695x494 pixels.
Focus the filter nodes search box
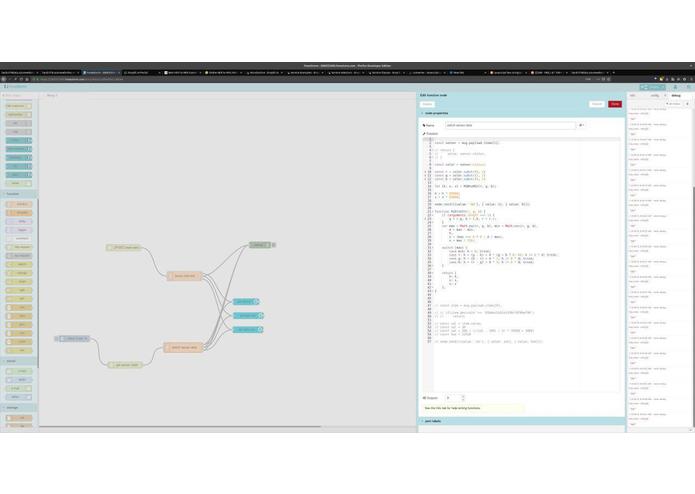click(x=19, y=95)
